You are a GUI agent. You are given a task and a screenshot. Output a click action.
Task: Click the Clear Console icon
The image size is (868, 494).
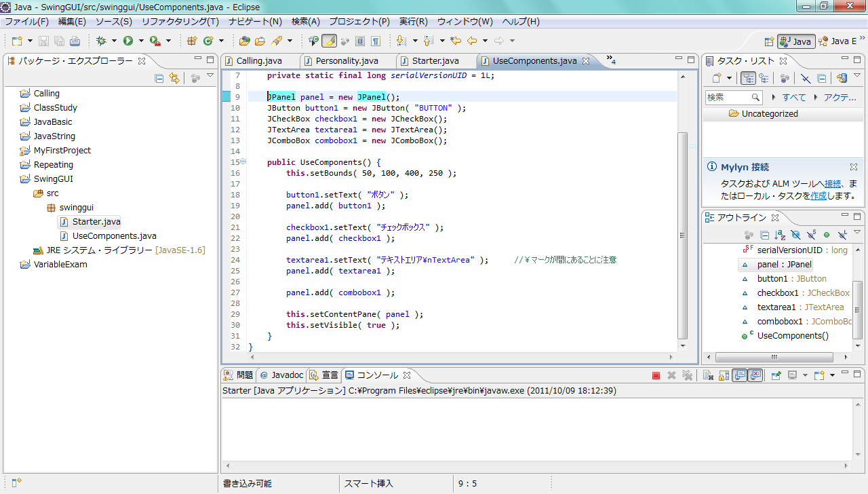707,375
